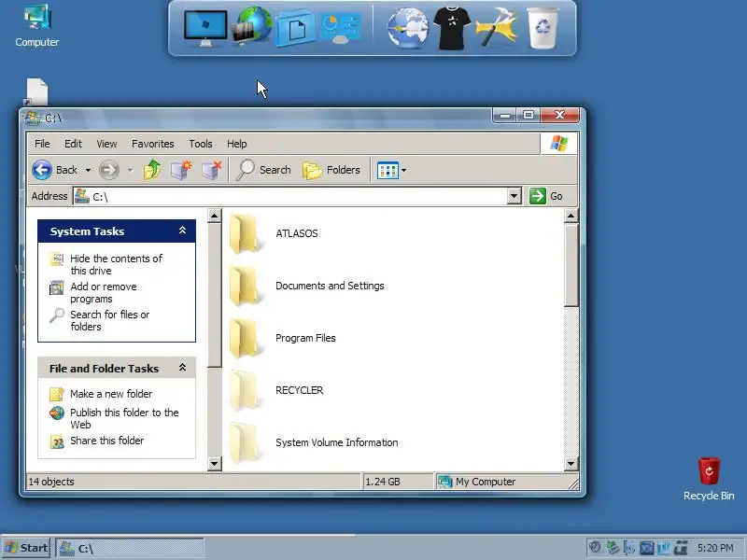
Task: Collapse the File and Folder Tasks panel
Action: [x=182, y=368]
